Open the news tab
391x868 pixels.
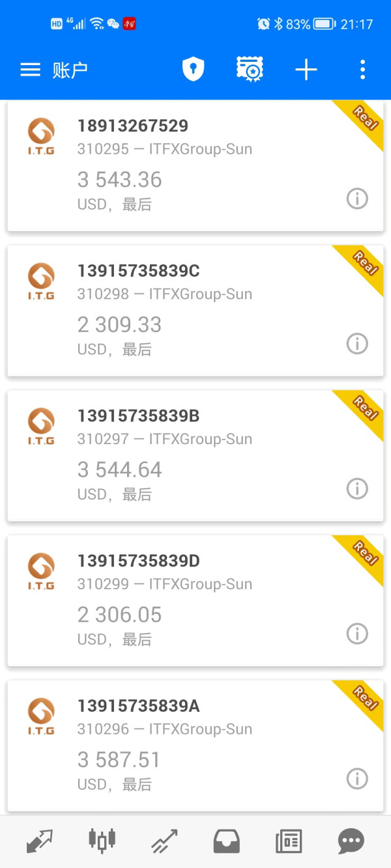289,841
